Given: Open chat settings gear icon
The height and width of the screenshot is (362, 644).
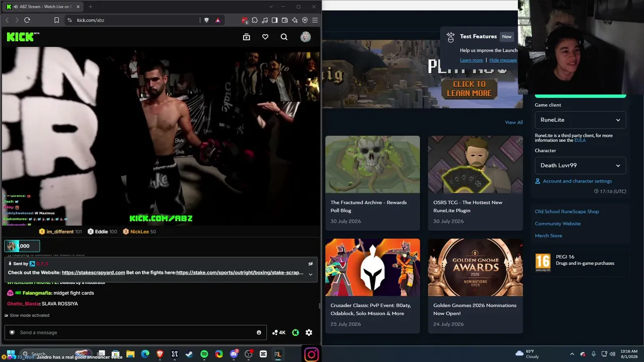Looking at the screenshot, I should [x=309, y=332].
